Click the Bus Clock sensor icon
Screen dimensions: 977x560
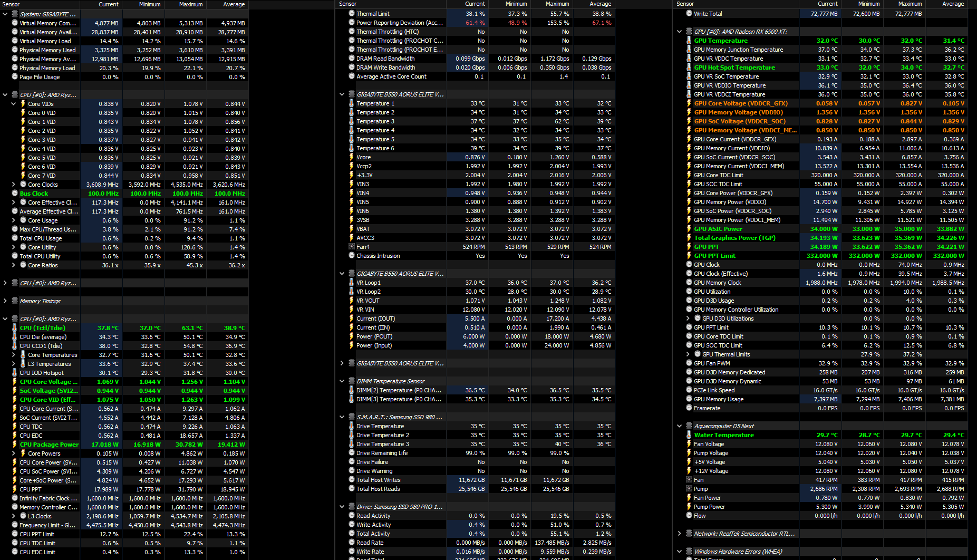click(x=15, y=193)
